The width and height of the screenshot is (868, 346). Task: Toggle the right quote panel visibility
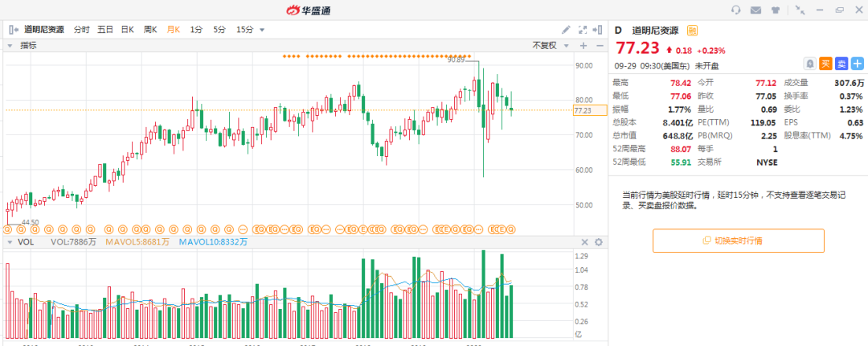[597, 30]
